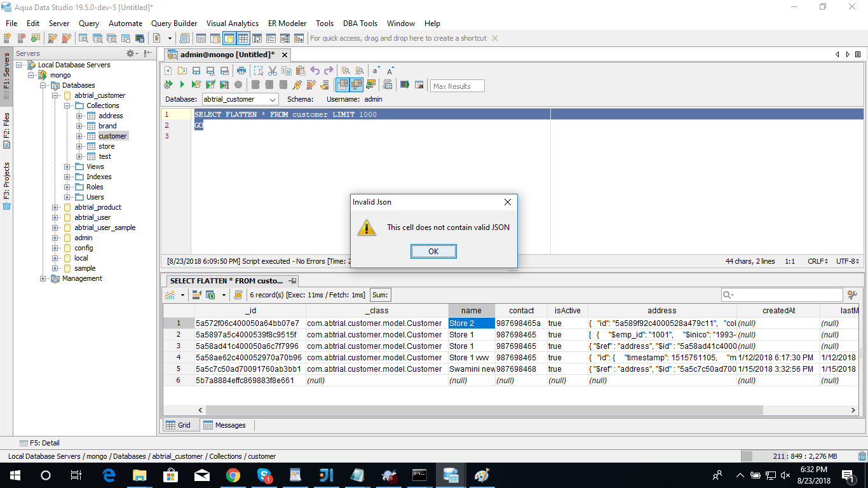The height and width of the screenshot is (488, 868).
Task: Click the Sum: button in results toolbar
Action: pyautogui.click(x=380, y=295)
